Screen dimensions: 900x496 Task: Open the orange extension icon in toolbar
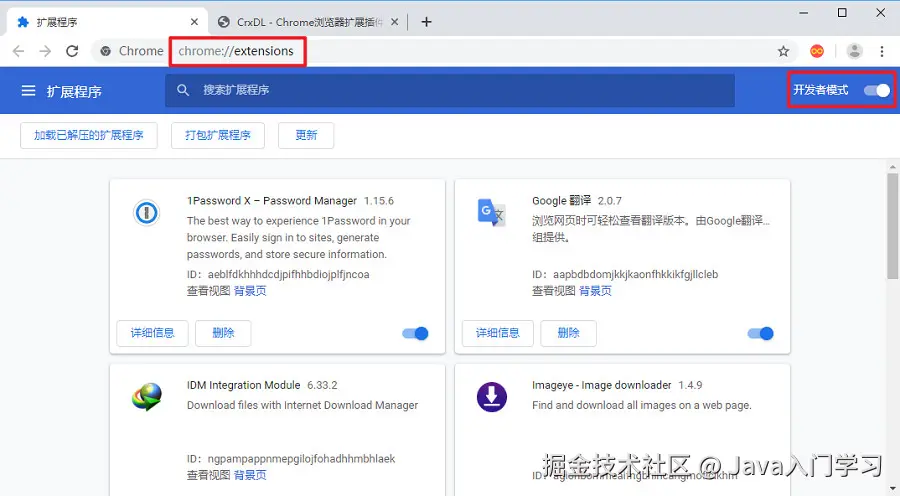tap(817, 51)
